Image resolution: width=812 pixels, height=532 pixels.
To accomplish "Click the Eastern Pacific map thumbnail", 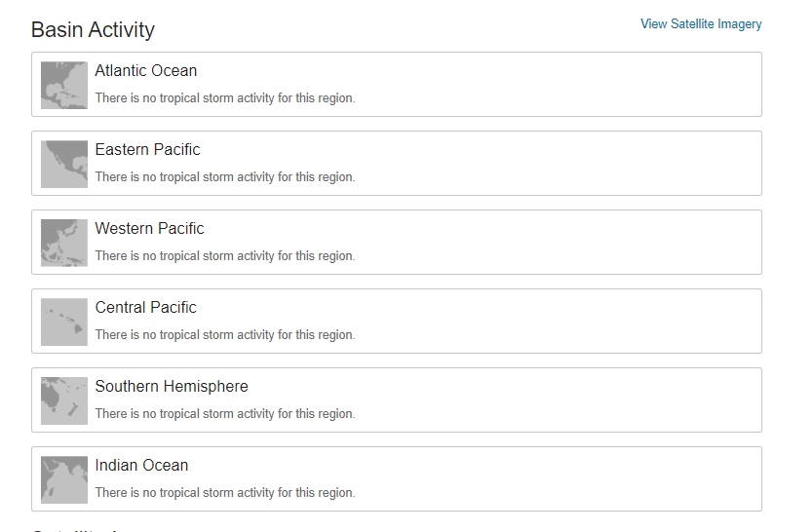I will click(64, 164).
